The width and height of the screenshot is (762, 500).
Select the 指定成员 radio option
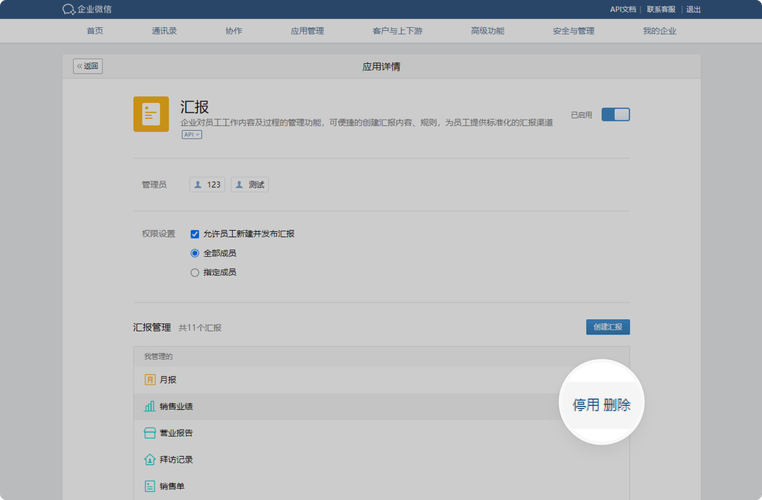click(195, 272)
